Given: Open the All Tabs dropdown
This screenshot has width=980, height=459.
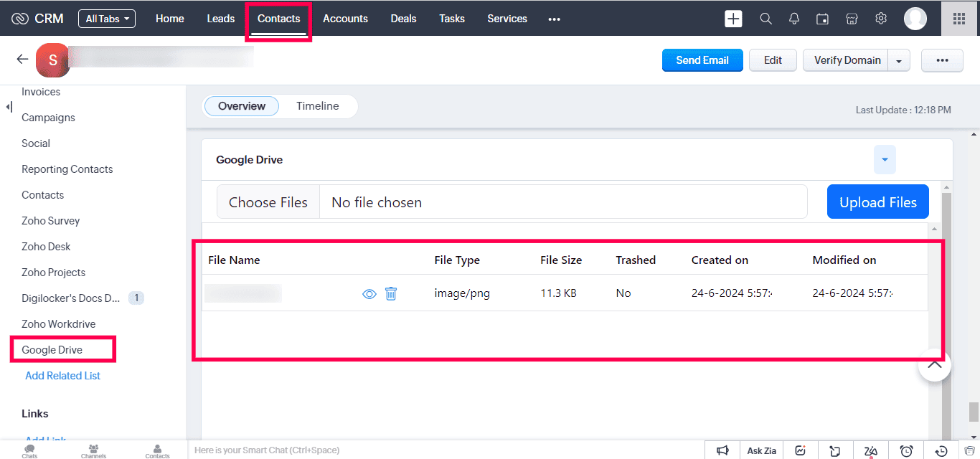Looking at the screenshot, I should [107, 19].
